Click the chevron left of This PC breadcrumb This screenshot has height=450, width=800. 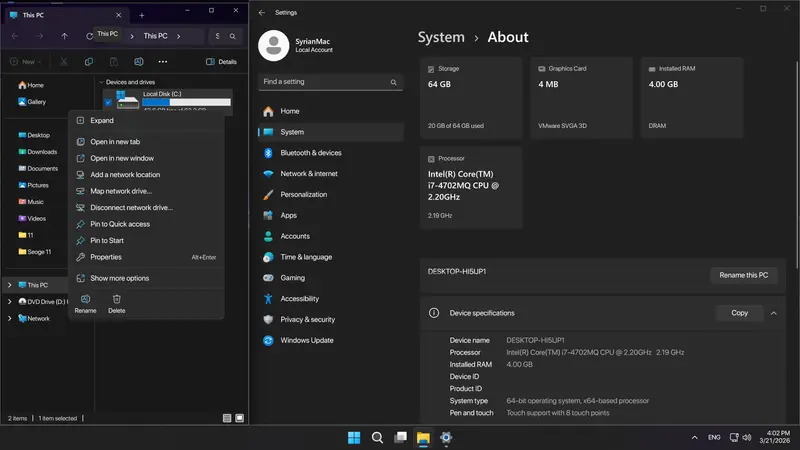point(132,36)
